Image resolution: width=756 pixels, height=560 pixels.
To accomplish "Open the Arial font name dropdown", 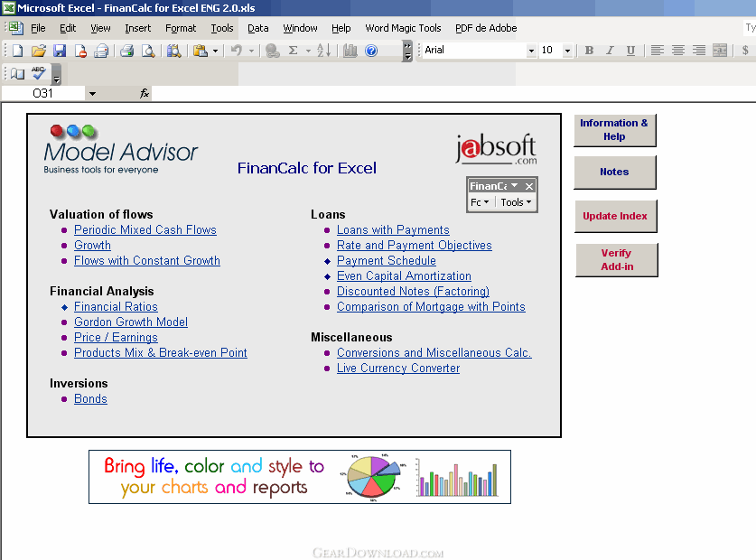I will pos(531,51).
